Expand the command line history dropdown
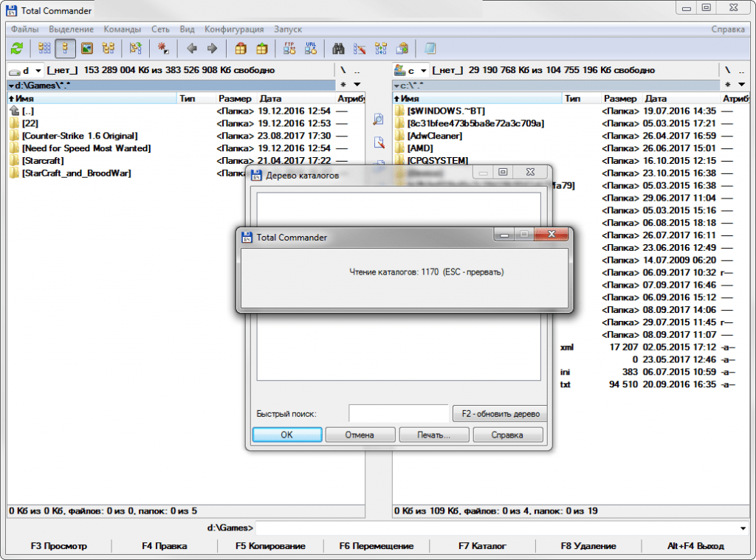Screen dimensions: 756x560 tap(743, 528)
